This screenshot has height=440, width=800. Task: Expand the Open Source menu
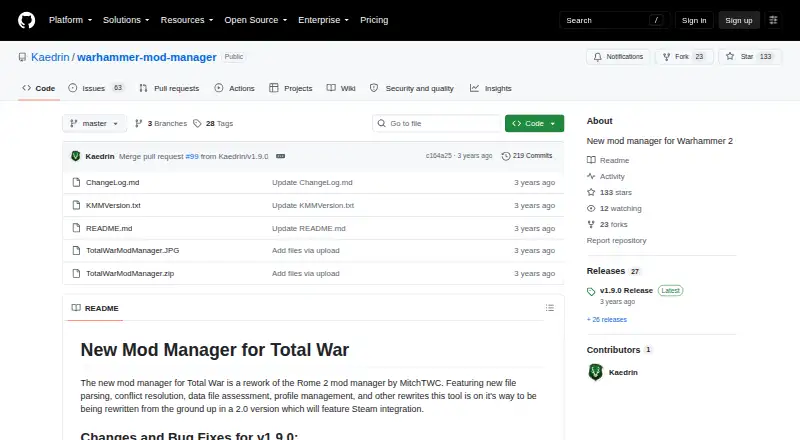256,20
